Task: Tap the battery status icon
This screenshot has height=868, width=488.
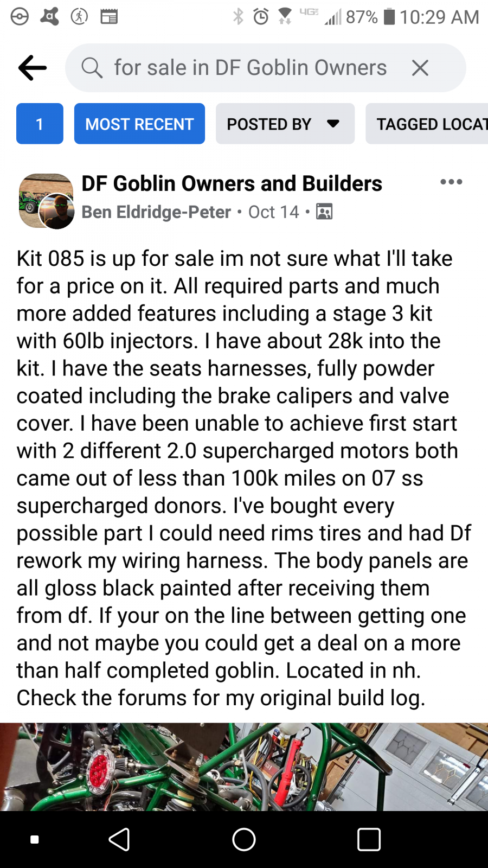Action: (389, 16)
